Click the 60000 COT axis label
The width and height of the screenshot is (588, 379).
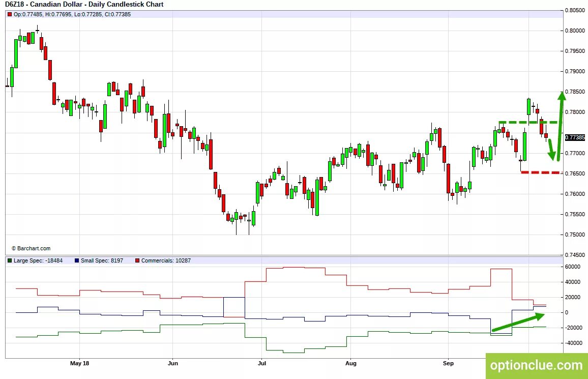click(x=572, y=267)
